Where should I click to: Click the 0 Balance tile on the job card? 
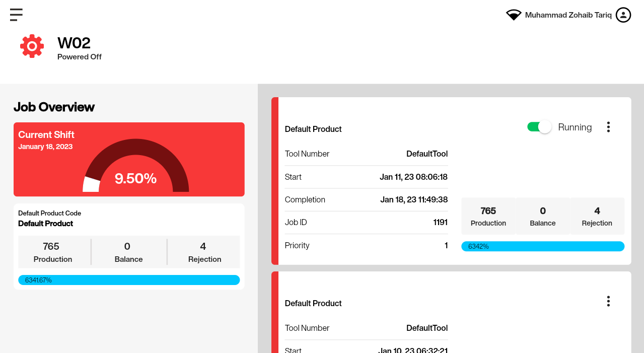coord(543,216)
